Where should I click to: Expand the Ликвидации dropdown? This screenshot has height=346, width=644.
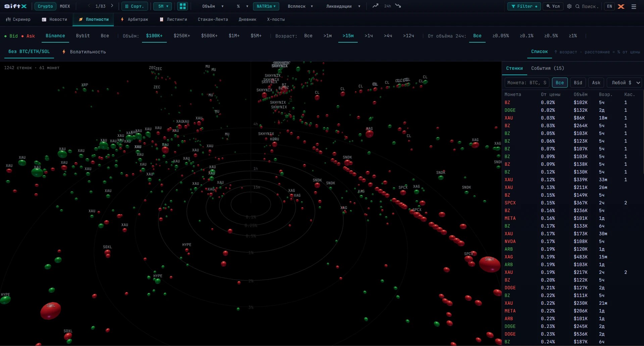point(343,6)
